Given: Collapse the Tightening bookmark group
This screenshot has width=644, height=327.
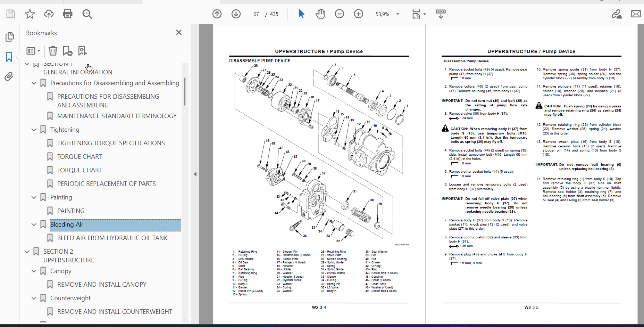Looking at the screenshot, I should 34,130.
